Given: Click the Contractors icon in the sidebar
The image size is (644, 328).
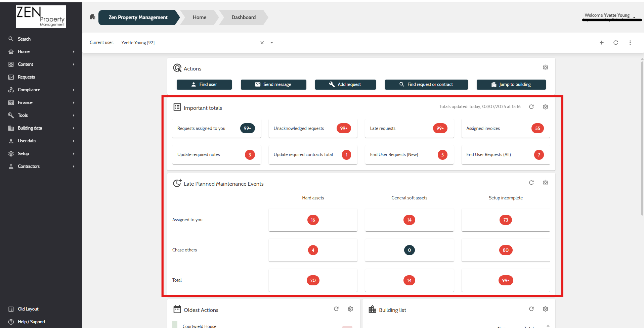Looking at the screenshot, I should click(x=11, y=166).
